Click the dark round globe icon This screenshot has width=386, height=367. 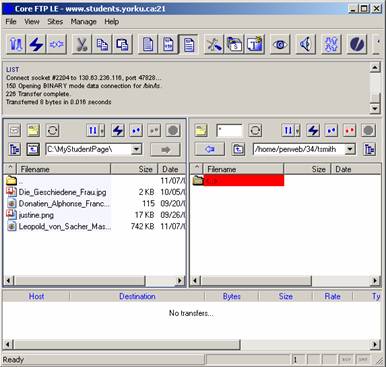(x=357, y=44)
